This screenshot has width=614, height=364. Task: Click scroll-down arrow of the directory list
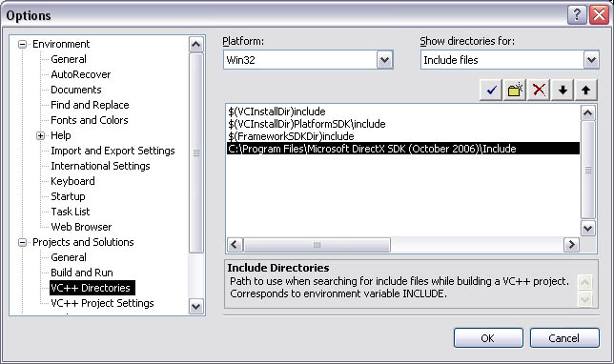(587, 228)
